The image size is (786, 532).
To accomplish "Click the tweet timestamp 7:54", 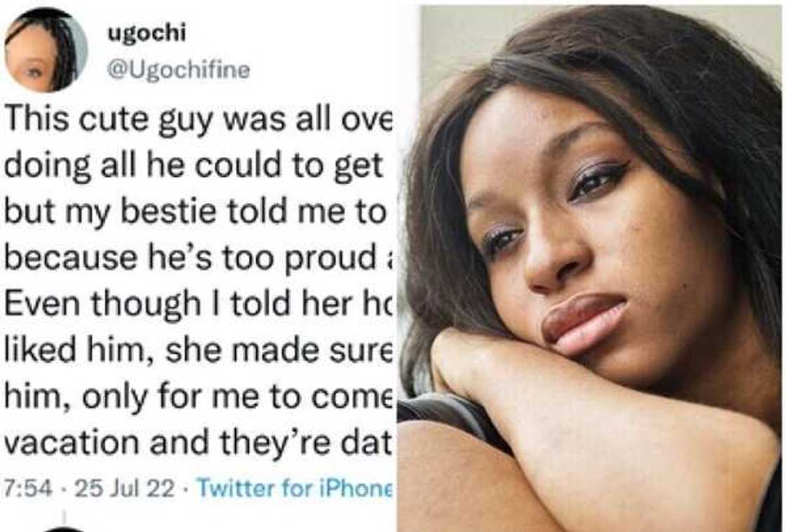I will [x=28, y=488].
